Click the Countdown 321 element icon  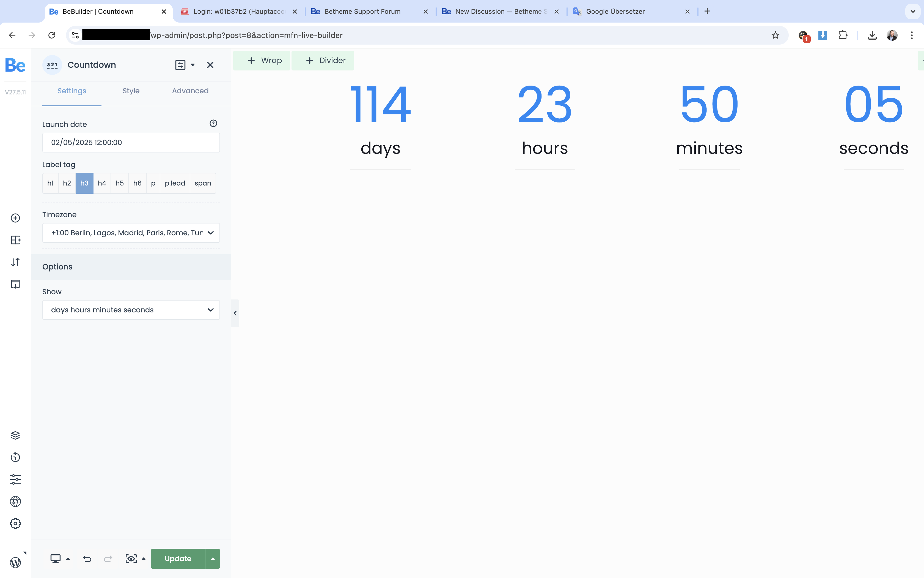pos(52,65)
